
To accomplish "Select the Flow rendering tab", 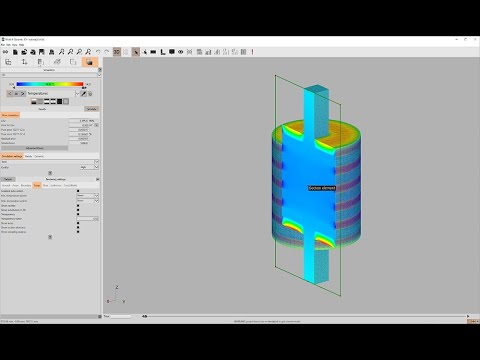I will point(46,185).
